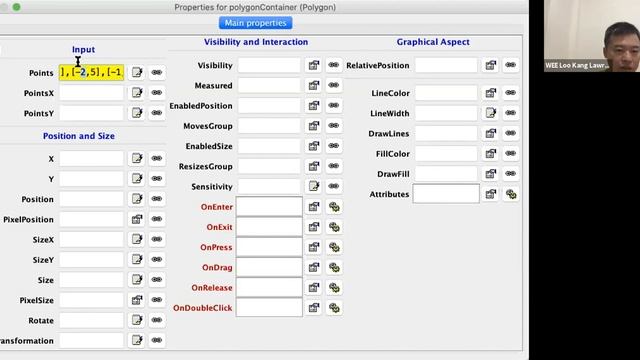Click the RelativePosition chooser icon

tap(490, 65)
